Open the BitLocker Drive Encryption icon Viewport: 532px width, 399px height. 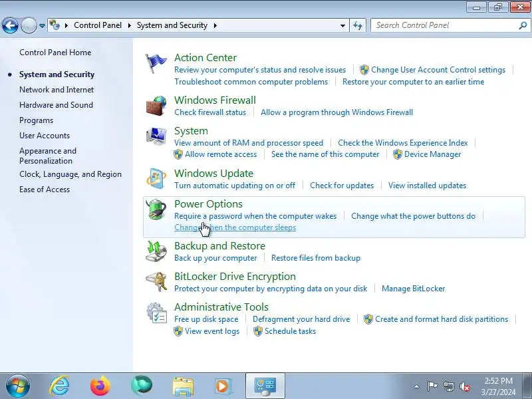156,281
